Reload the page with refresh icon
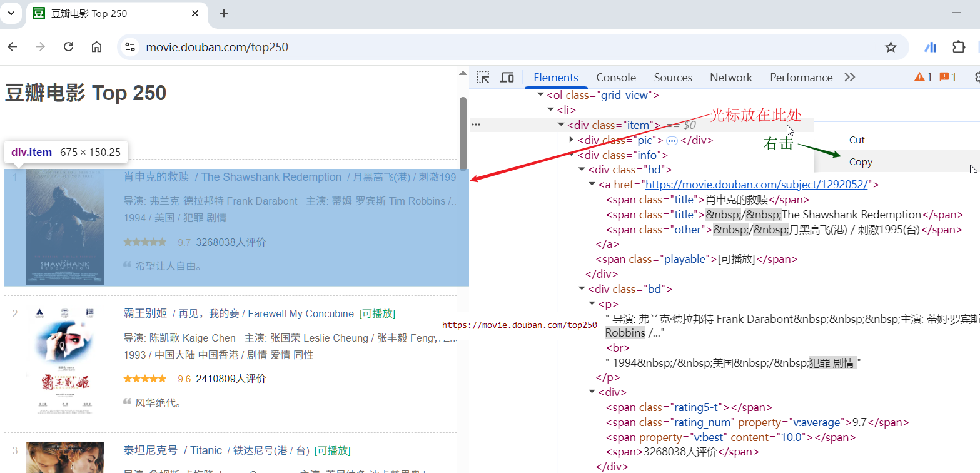Image resolution: width=980 pixels, height=473 pixels. pos(69,47)
